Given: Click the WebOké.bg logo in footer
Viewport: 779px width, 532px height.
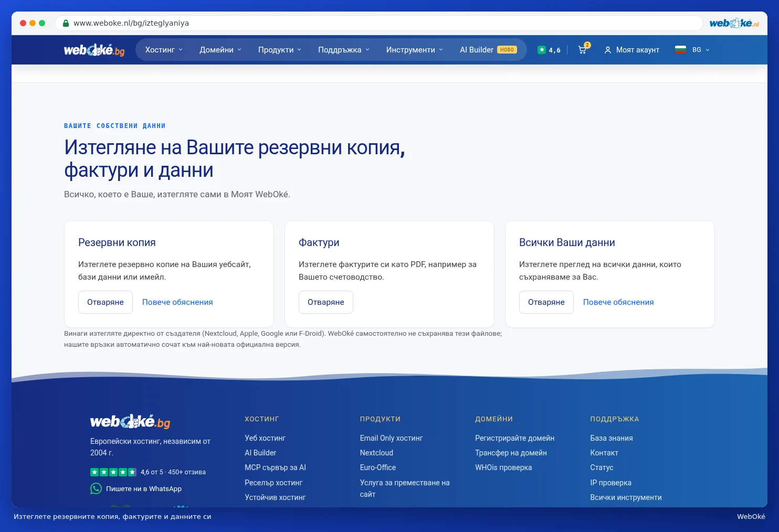Looking at the screenshot, I should click(x=130, y=421).
